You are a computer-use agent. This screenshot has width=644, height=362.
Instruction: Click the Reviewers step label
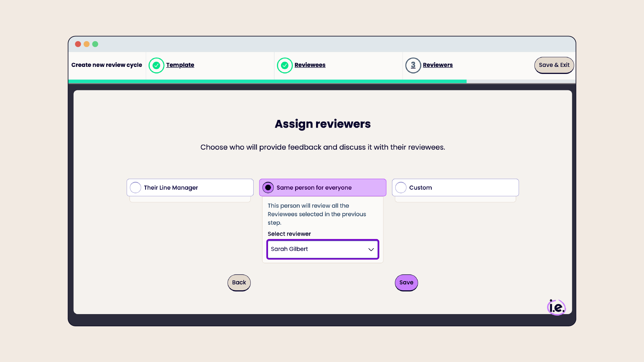tap(438, 65)
